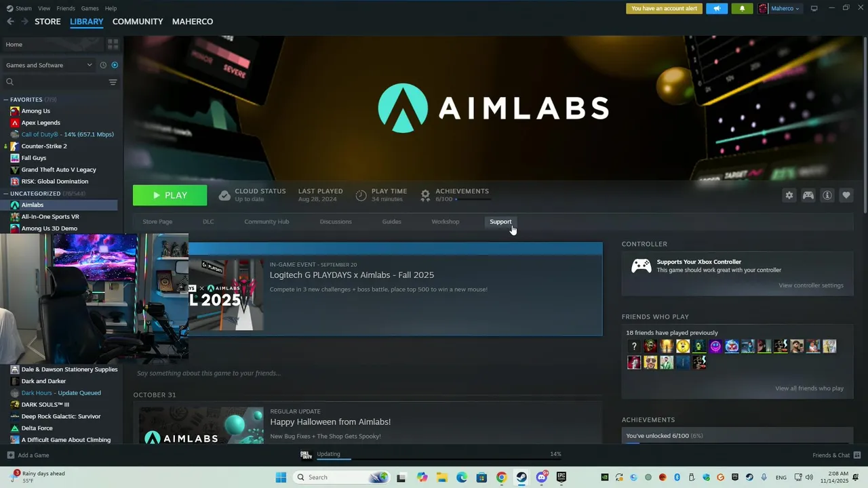Toggle Aimlabs favorite heart icon
Image resolution: width=868 pixels, height=488 pixels.
point(846,195)
